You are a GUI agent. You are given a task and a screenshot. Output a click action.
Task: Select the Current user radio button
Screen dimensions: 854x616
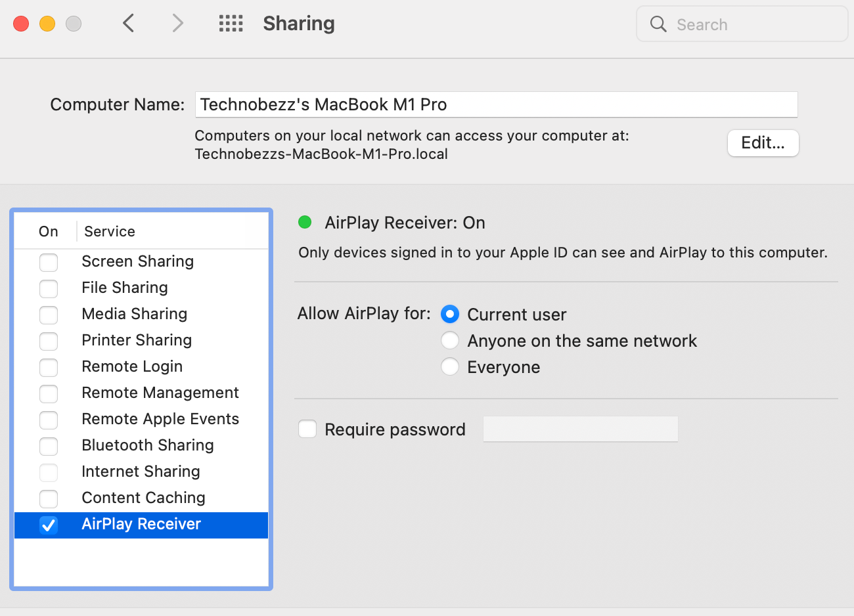[450, 314]
